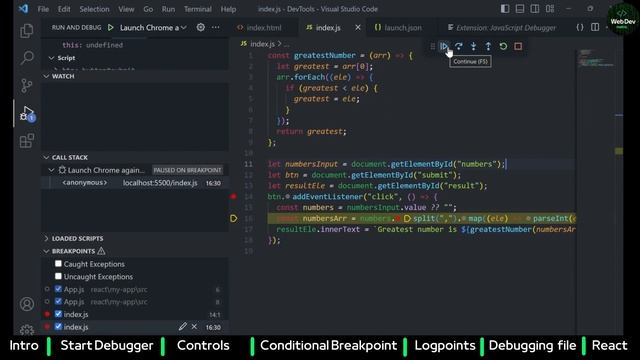Screen dimensions: 640x360
Task: Uncheck the first App.js breakpoint
Action: (58, 289)
